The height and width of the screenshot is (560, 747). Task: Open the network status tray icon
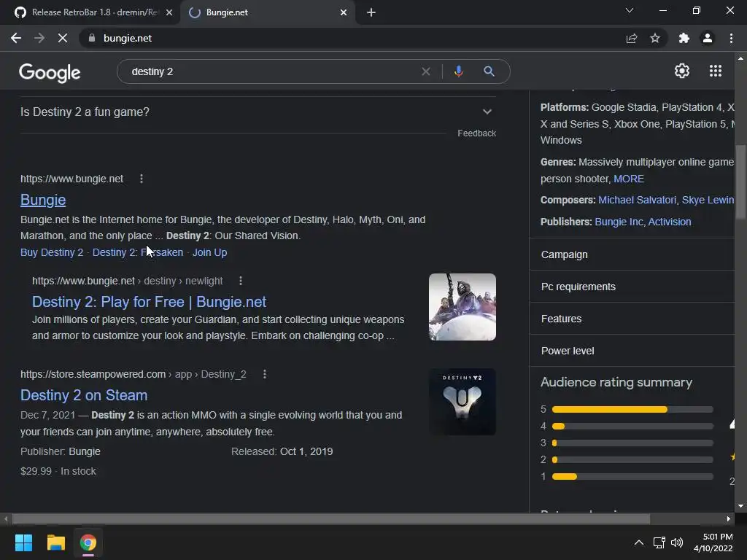659,542
